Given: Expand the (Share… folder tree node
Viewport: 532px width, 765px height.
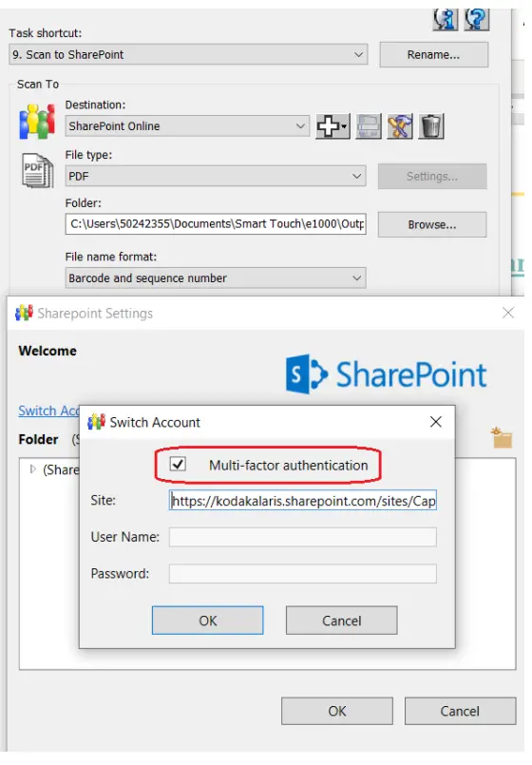Looking at the screenshot, I should pos(32,469).
